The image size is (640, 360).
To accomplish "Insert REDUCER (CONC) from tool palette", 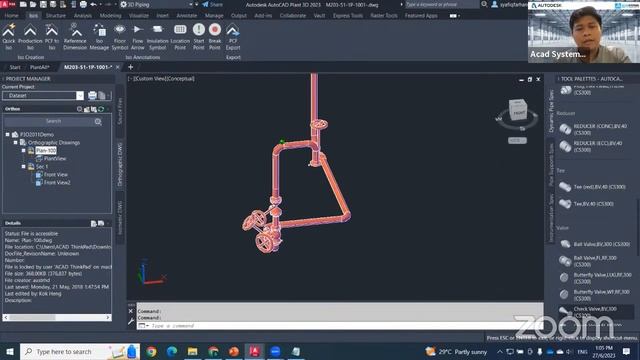I will (594, 129).
